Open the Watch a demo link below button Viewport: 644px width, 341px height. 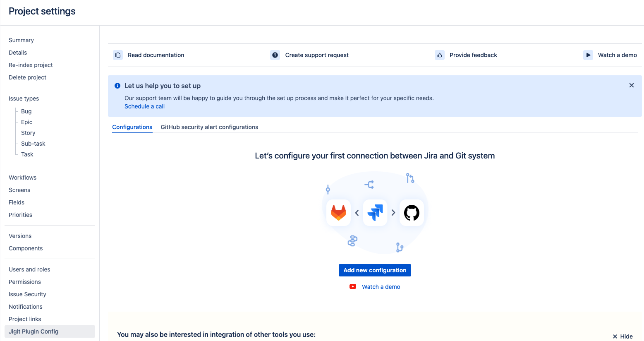click(x=381, y=287)
